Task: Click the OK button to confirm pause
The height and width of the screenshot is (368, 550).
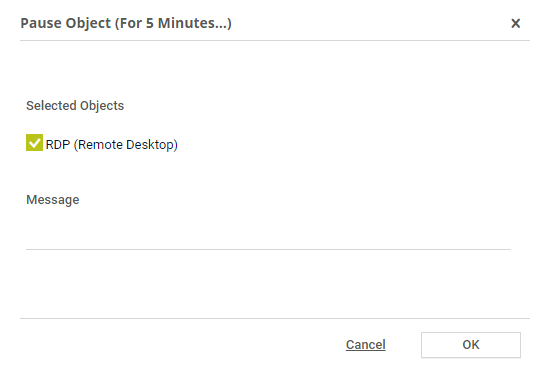Action: (x=471, y=345)
